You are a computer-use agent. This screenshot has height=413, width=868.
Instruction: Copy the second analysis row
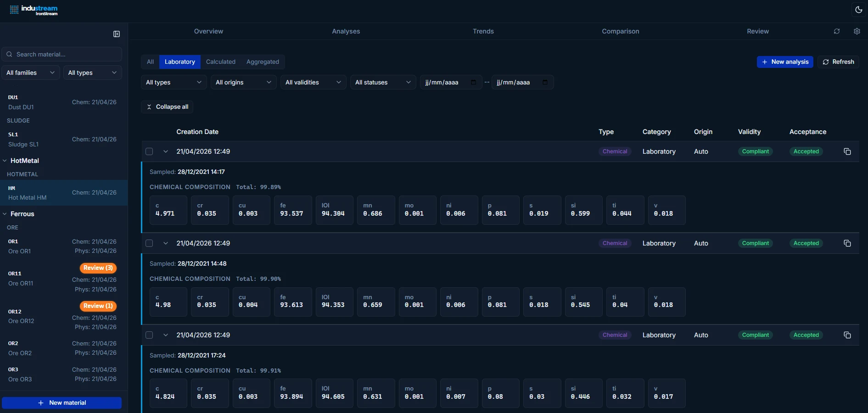click(847, 243)
